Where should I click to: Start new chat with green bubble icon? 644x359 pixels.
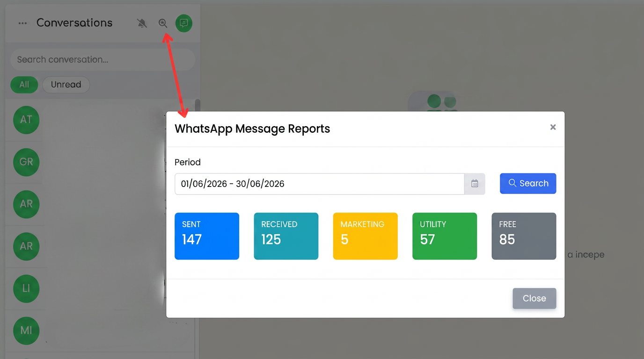[184, 23]
